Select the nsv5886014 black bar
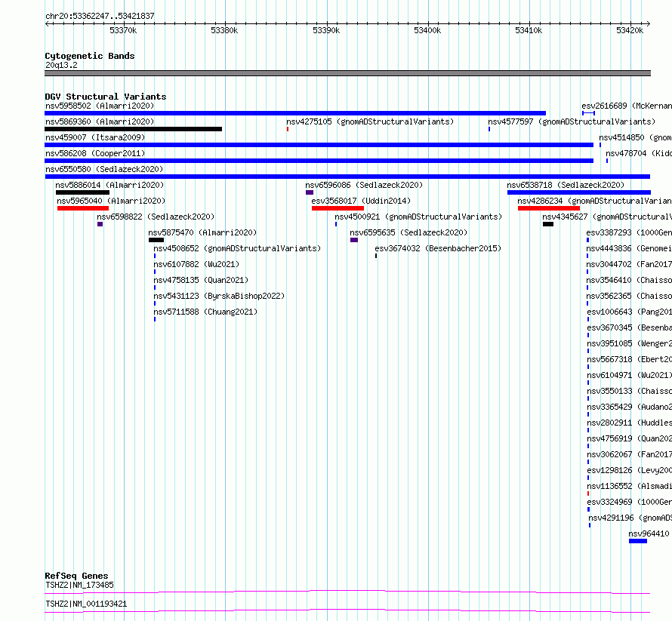The image size is (672, 621). 82,192
